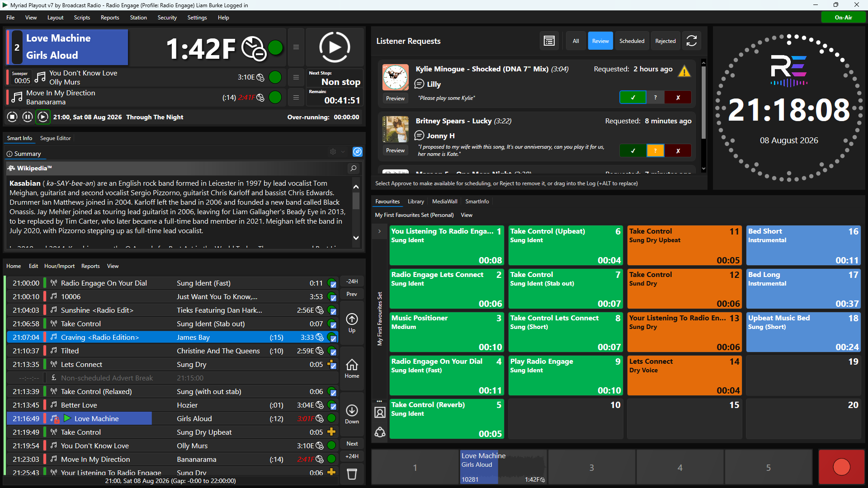
Task: Filter requests by Rejected
Action: coord(665,41)
